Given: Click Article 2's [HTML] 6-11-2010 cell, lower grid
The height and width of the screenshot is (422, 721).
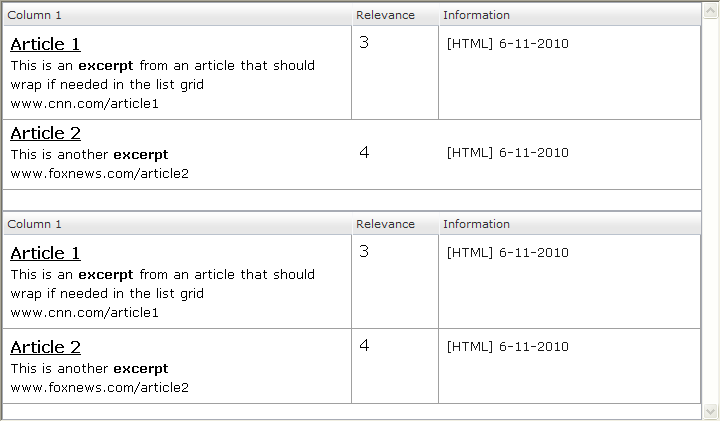Looking at the screenshot, I should 507,347.
